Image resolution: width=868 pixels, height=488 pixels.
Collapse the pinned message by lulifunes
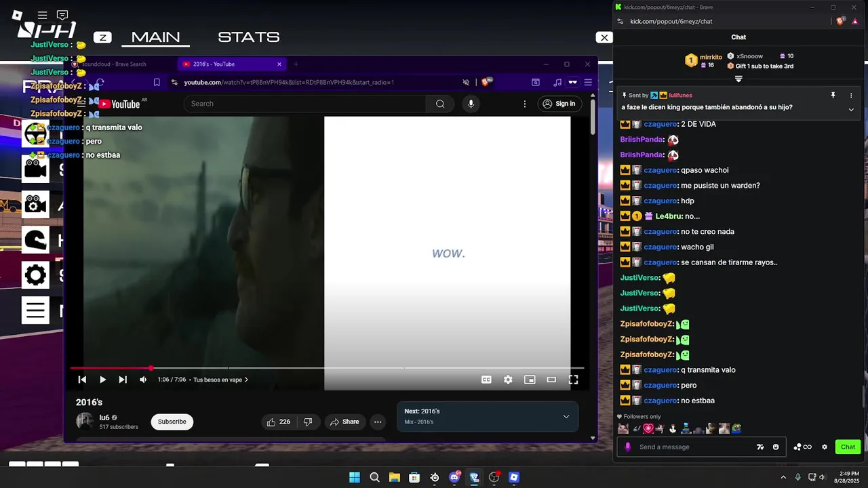(x=851, y=109)
